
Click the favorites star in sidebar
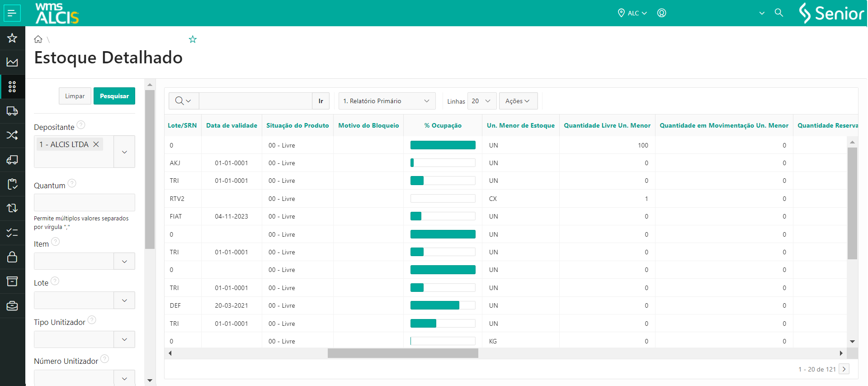tap(12, 38)
